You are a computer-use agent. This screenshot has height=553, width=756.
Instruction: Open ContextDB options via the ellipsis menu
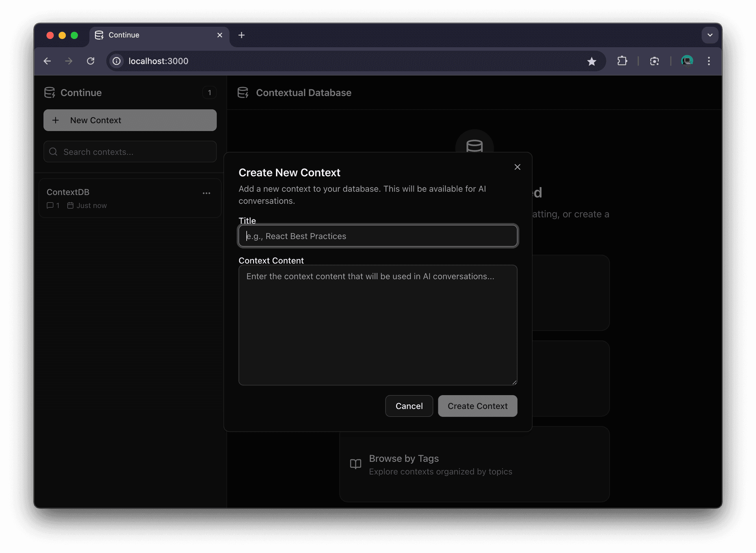point(207,193)
